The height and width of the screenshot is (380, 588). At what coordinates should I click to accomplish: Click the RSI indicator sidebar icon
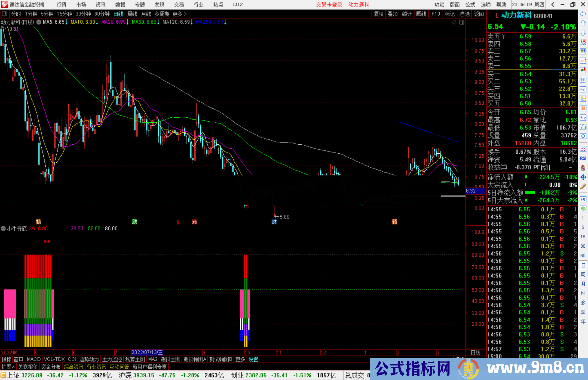[583, 158]
